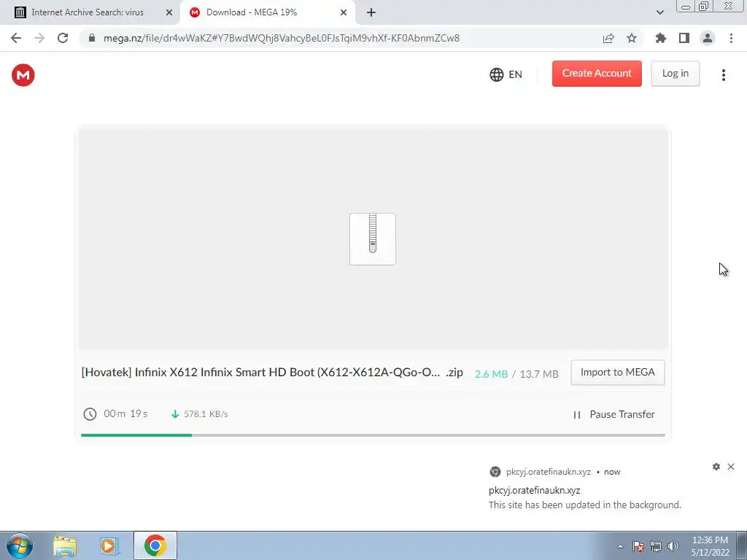View site info lock icon

[x=92, y=38]
